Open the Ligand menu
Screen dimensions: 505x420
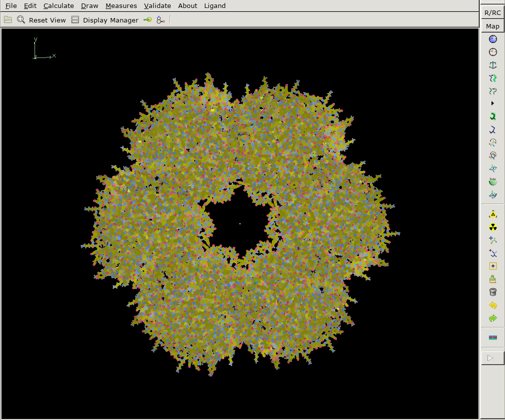click(x=215, y=6)
